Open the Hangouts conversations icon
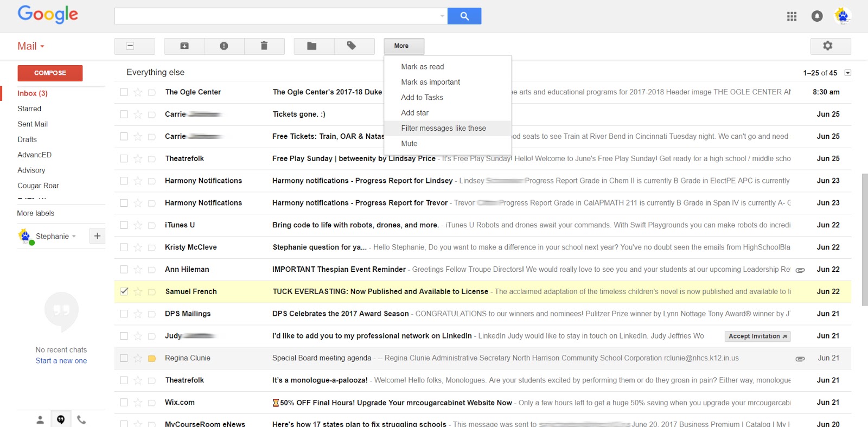This screenshot has height=427, width=868. tap(61, 419)
